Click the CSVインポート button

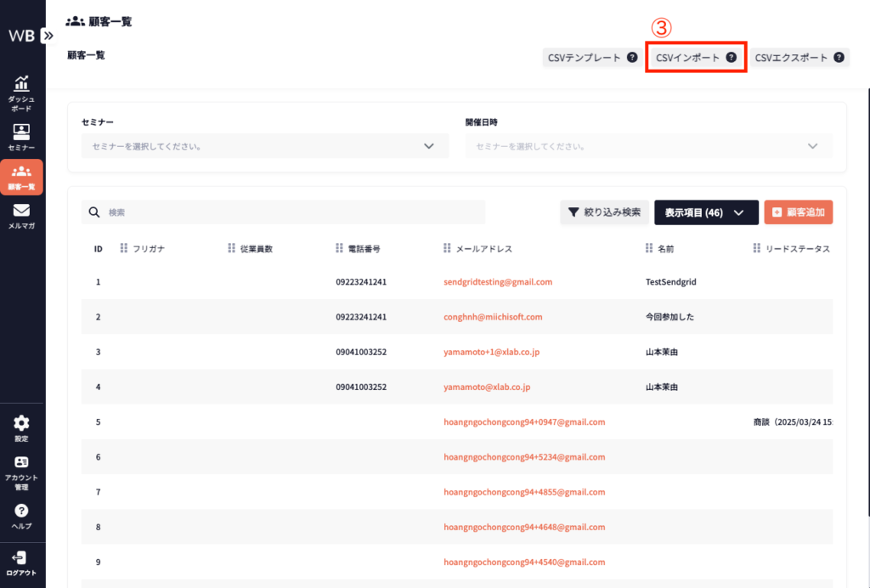[x=695, y=58]
